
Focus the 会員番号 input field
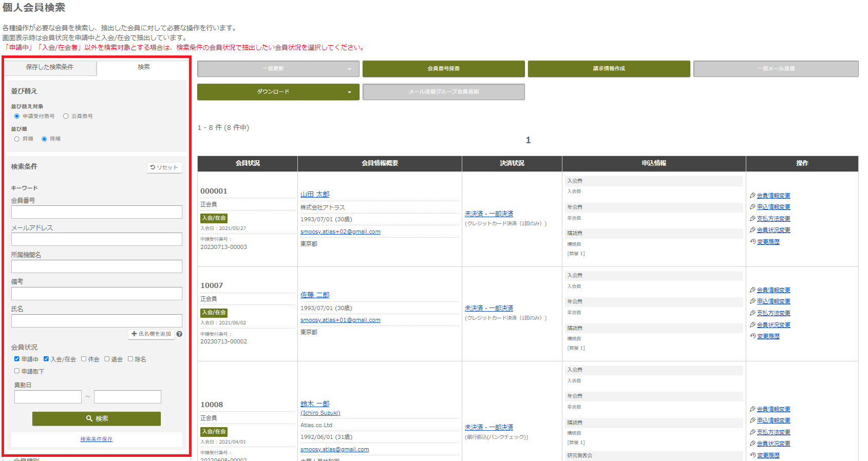click(x=97, y=212)
